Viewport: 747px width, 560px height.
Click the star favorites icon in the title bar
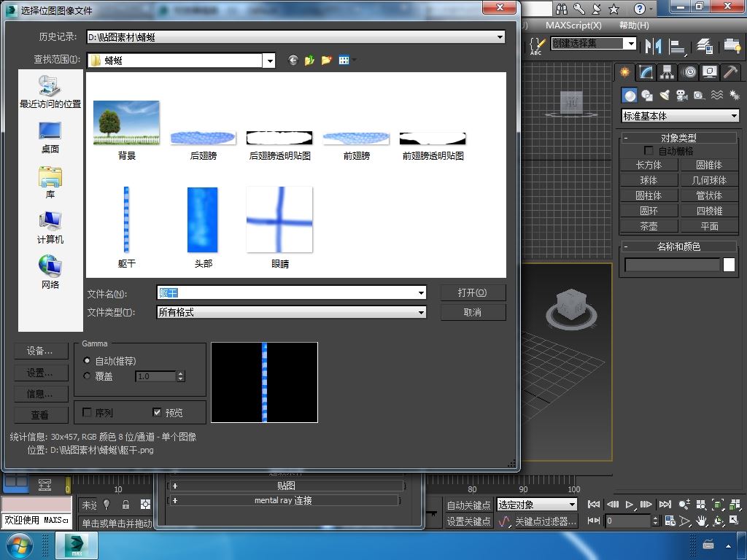[x=614, y=9]
